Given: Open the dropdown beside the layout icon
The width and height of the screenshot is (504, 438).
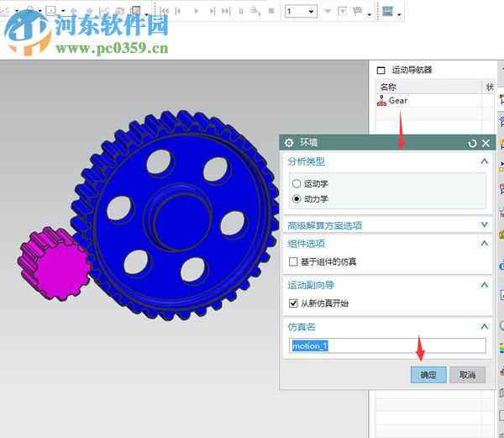Looking at the screenshot, I should 399,14.
